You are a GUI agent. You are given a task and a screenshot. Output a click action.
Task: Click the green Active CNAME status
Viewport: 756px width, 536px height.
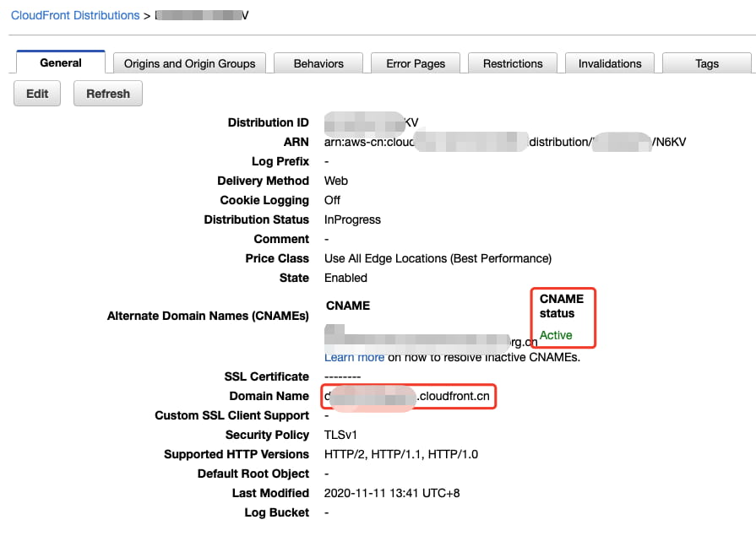(x=556, y=335)
